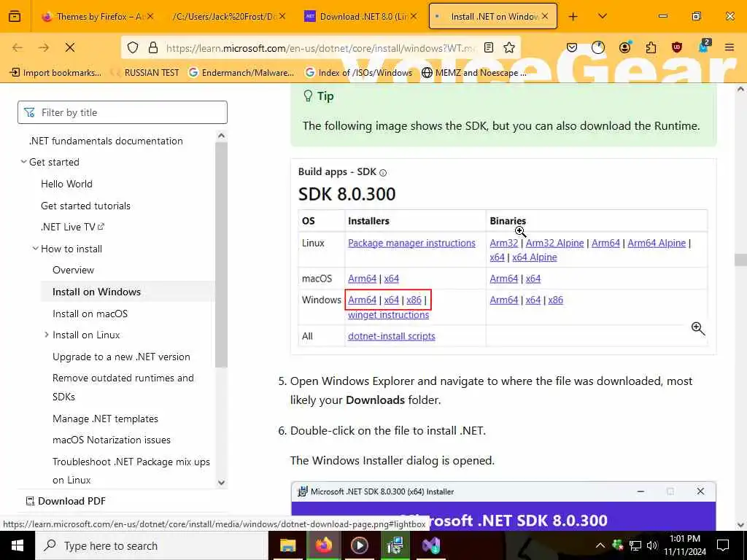
Task: Show hidden system tray icons
Action: point(600,545)
